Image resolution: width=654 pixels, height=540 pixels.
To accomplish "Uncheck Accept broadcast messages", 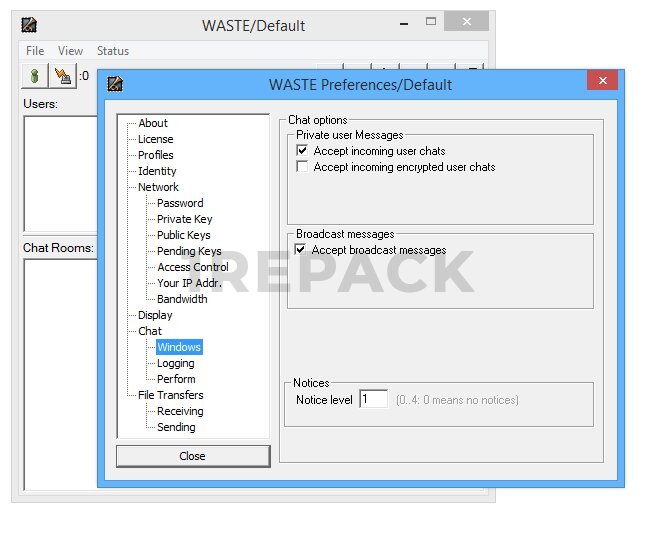I will pyautogui.click(x=301, y=250).
